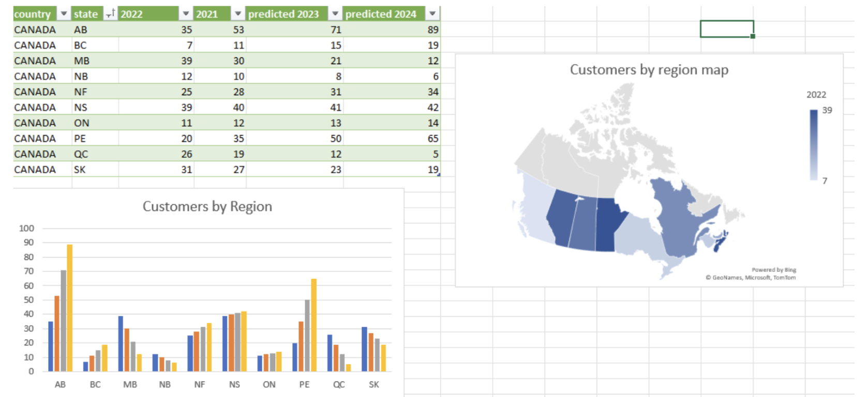Select the predicted 2024 value 89 cell

pos(392,29)
